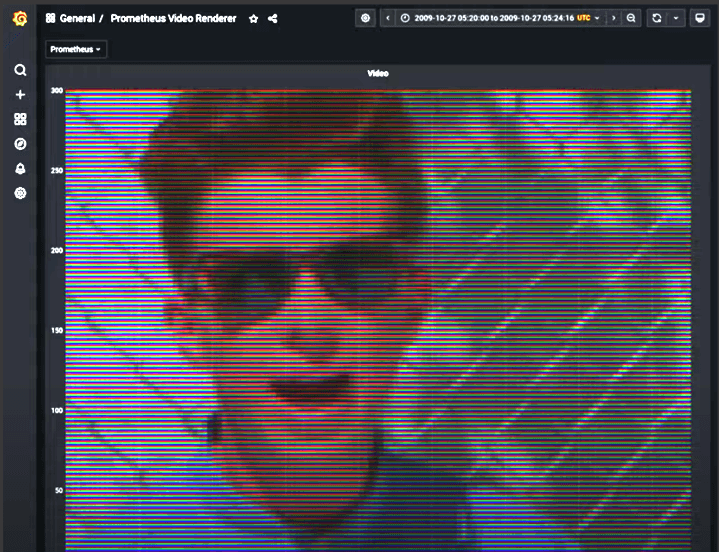Viewport: 719px width, 552px height.
Task: Open the Prometheus datasource dropdown
Action: [76, 50]
